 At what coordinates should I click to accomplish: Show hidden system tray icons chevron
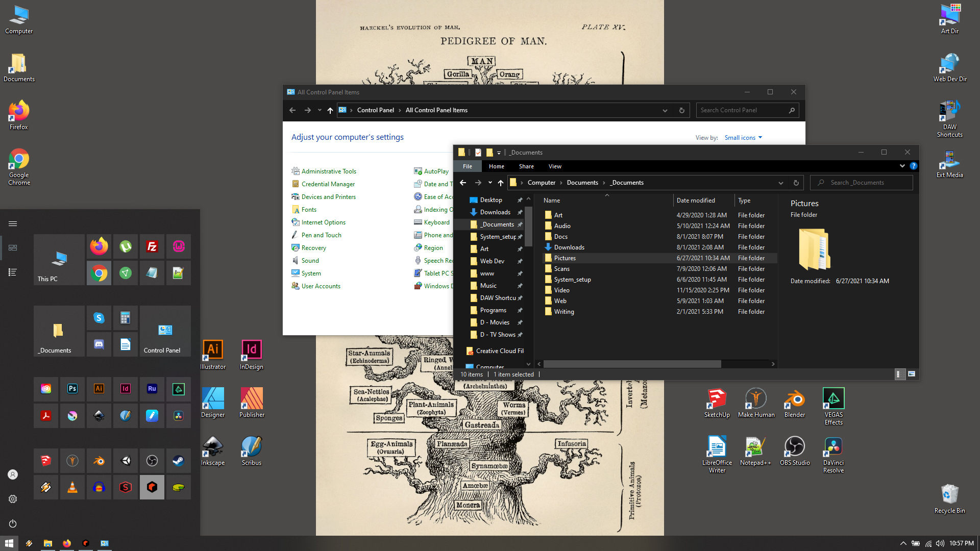(903, 543)
